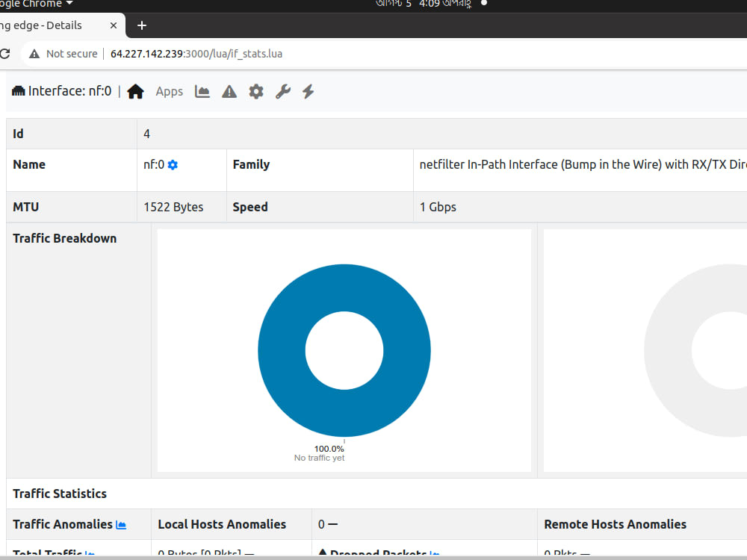Click the 'MTU' label cell

pyautogui.click(x=72, y=207)
